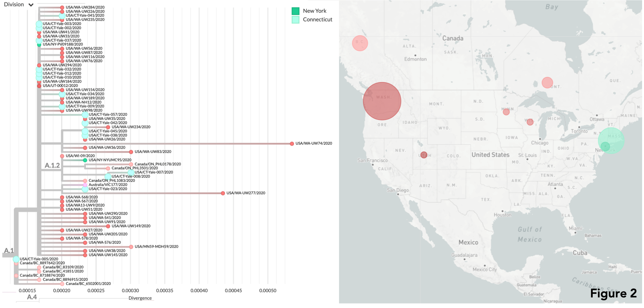
Task: Click the British Columbia circle on map
Action: (x=360, y=43)
